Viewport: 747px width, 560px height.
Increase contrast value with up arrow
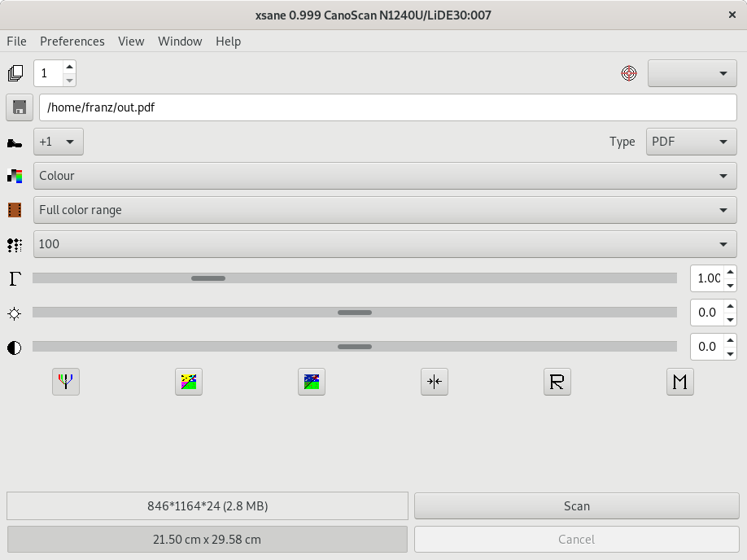tap(730, 340)
